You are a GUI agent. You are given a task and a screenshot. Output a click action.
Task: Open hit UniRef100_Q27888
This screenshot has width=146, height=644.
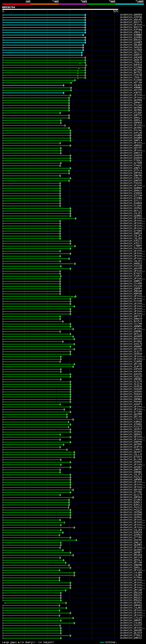(131, 163)
